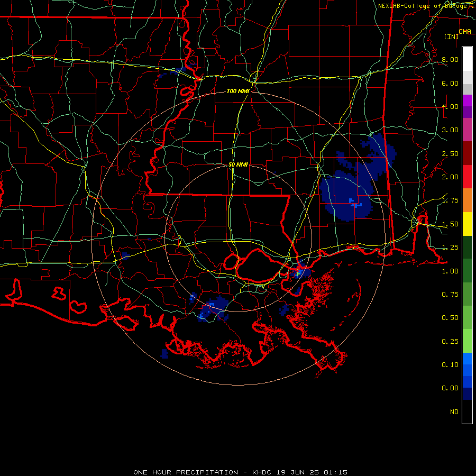Select the dark purple legend swatch

(x=467, y=112)
